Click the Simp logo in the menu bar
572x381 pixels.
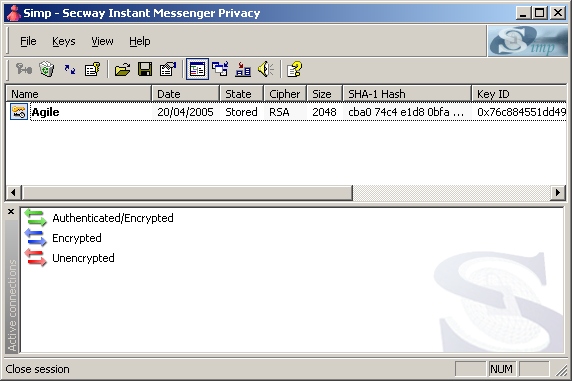point(528,41)
